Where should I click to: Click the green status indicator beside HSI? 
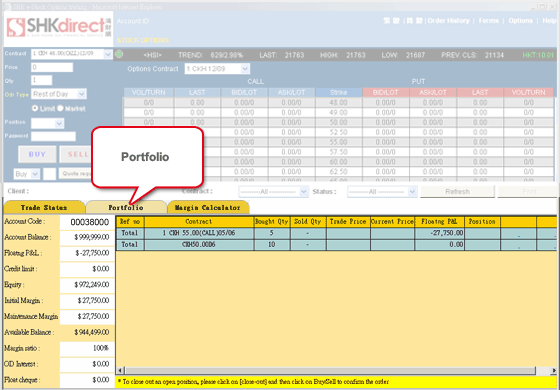(119, 54)
